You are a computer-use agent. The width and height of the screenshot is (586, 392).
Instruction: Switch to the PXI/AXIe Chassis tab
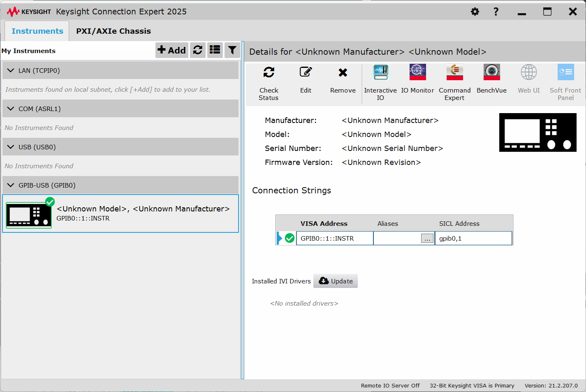click(x=113, y=31)
